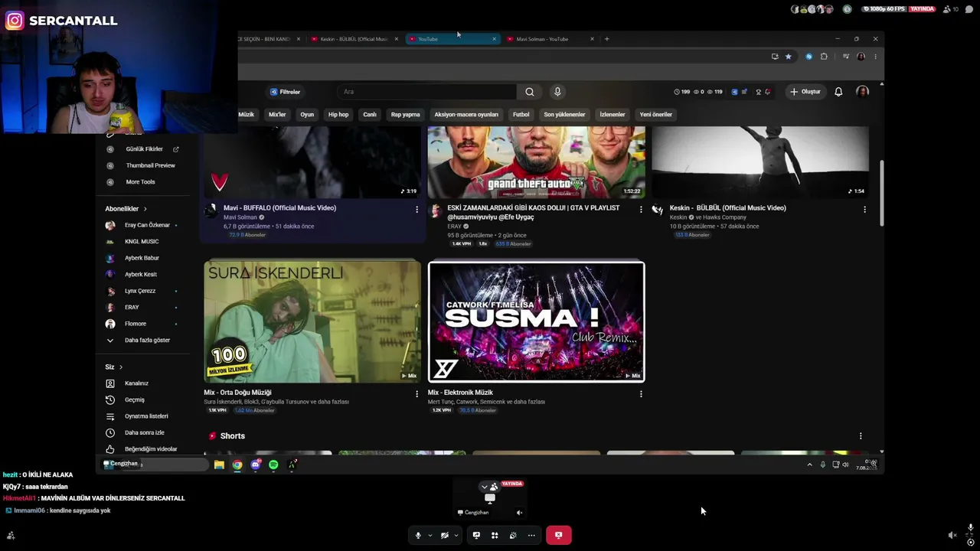This screenshot has width=980, height=551.
Task: Select the Futbol filter chip
Action: click(x=521, y=115)
